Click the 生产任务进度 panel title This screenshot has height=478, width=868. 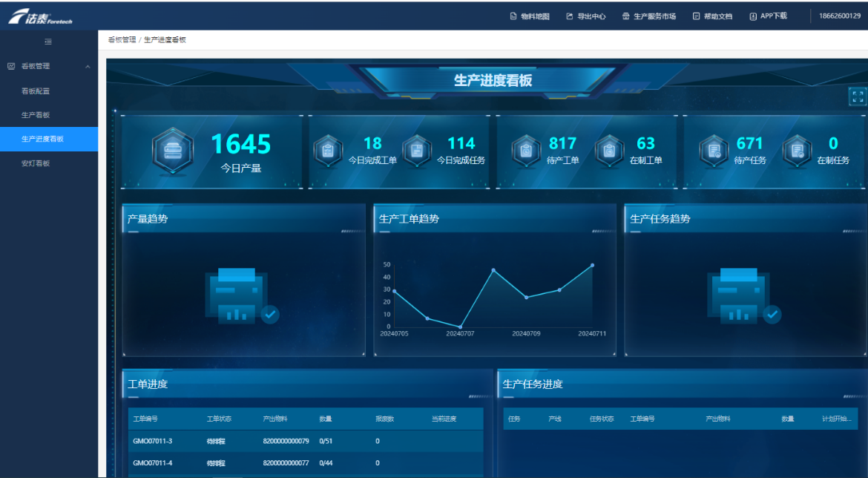point(533,384)
